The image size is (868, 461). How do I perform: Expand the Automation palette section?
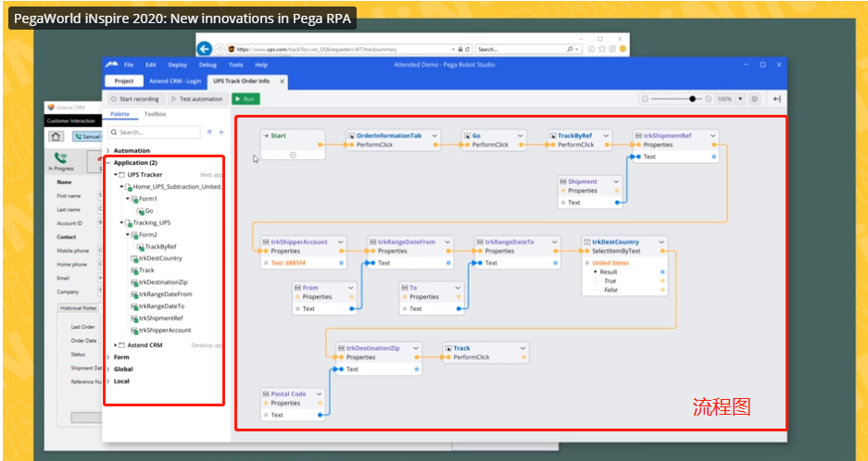(x=108, y=151)
